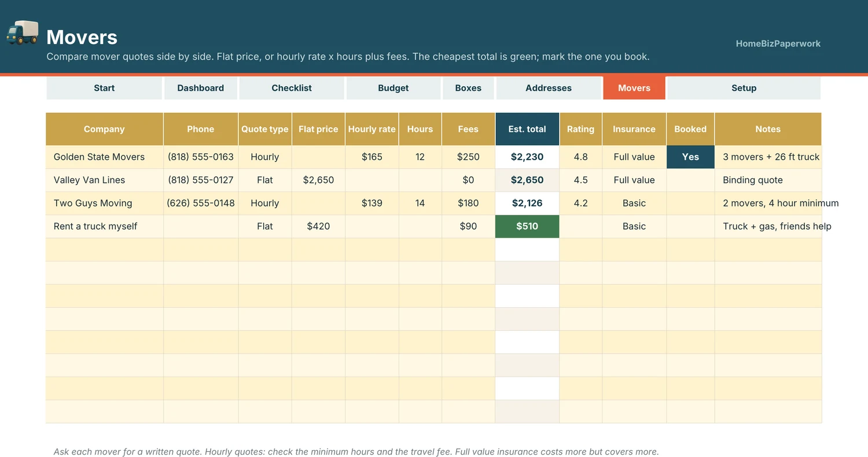
Task: Select the 4.8 rating cell
Action: (580, 157)
